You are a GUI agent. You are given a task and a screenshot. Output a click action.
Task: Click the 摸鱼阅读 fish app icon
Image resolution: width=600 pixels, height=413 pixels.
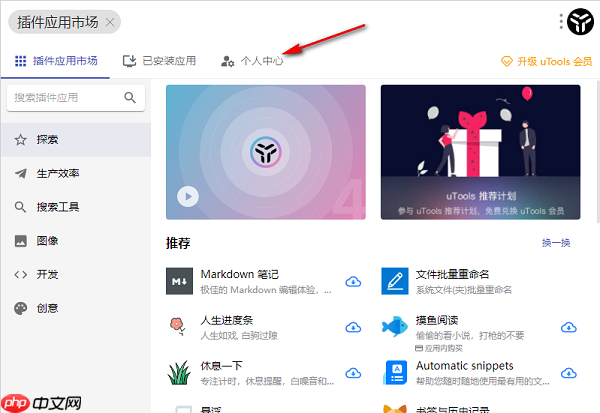point(395,326)
